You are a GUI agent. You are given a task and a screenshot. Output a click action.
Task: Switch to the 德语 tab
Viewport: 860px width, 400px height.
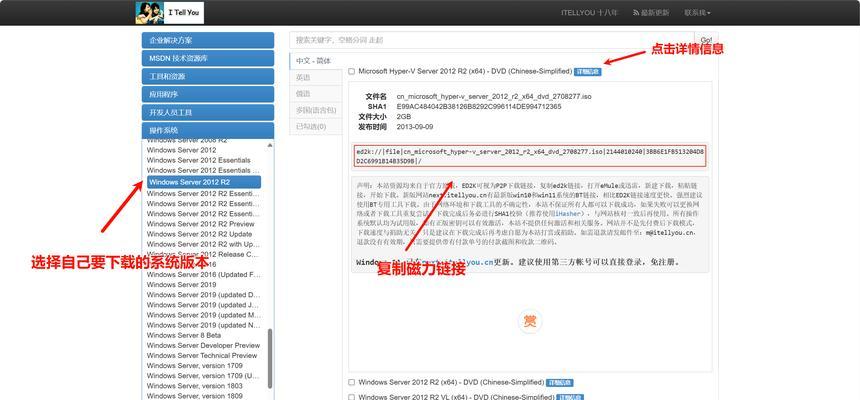316,94
